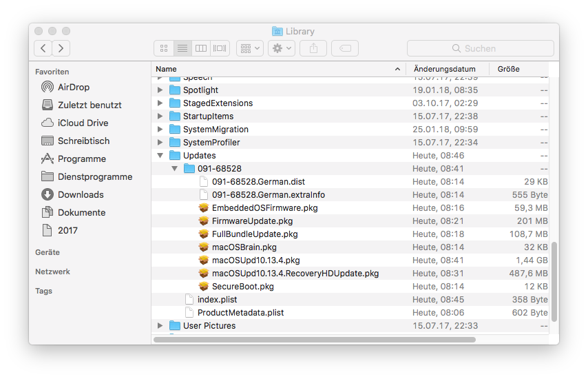Open the 2017 sidebar item
This screenshot has width=588, height=379.
[59, 230]
